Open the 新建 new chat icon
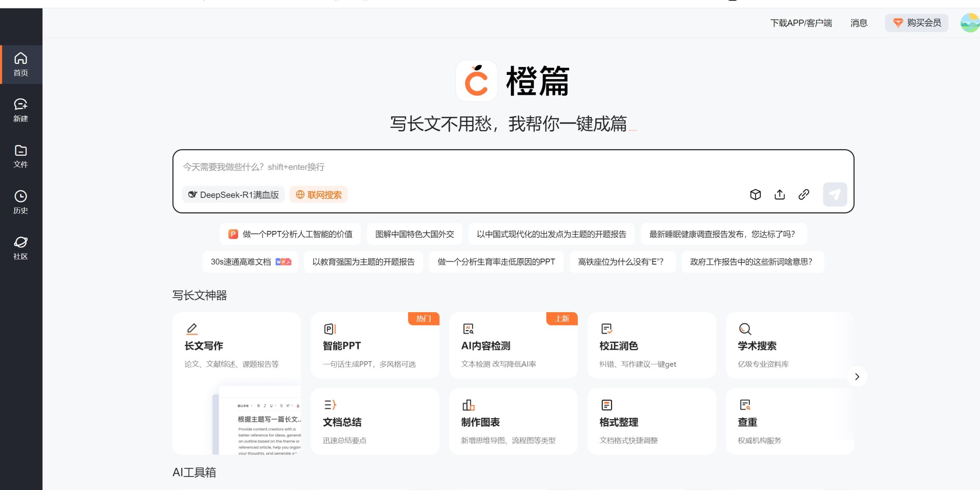The height and width of the screenshot is (490, 980). (x=21, y=109)
